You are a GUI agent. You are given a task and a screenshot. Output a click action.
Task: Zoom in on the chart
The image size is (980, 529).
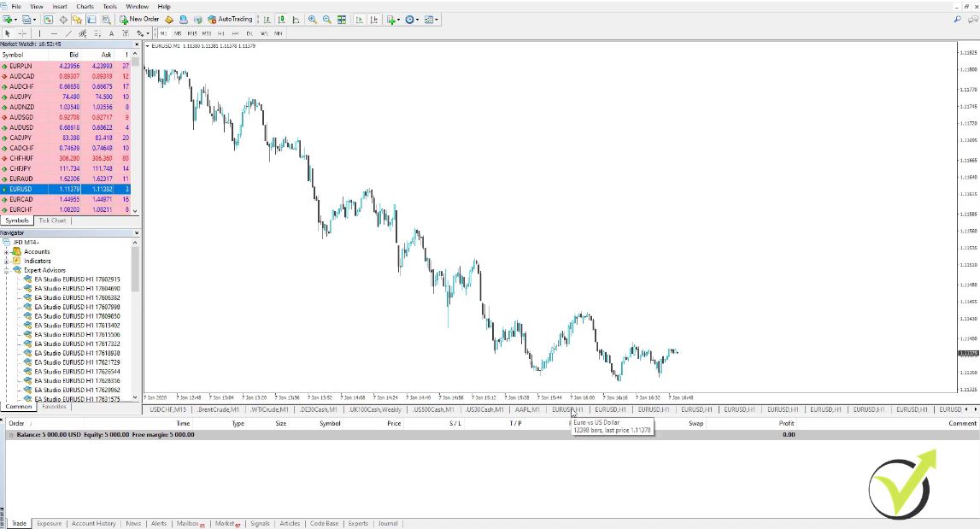coord(313,19)
